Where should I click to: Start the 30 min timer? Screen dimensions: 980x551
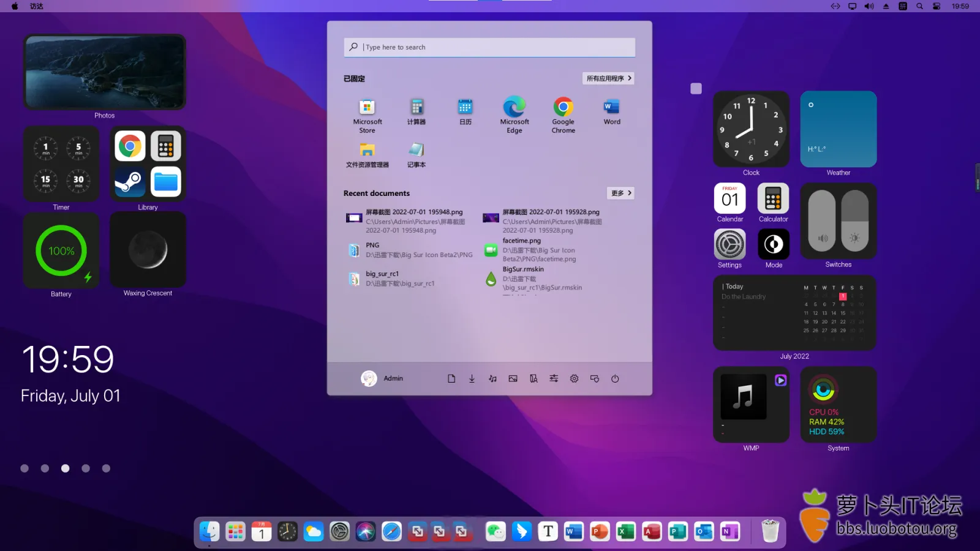pyautogui.click(x=78, y=181)
